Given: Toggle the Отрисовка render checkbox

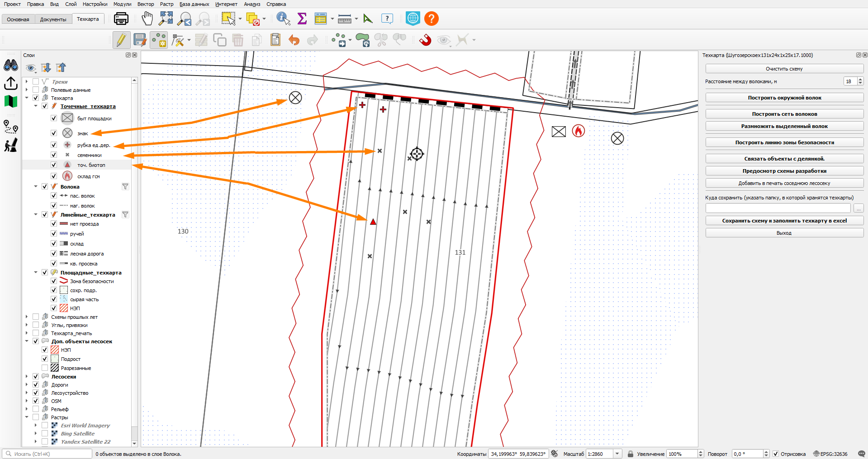Looking at the screenshot, I should [x=776, y=454].
